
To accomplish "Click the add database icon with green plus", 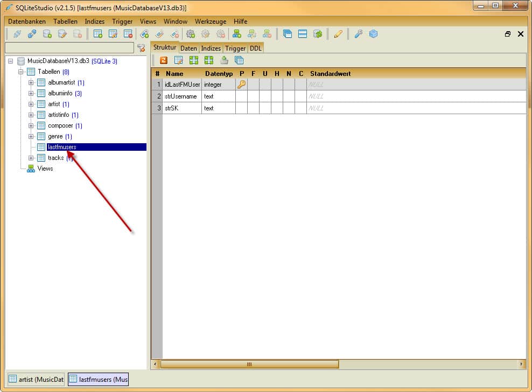I will [x=47, y=34].
